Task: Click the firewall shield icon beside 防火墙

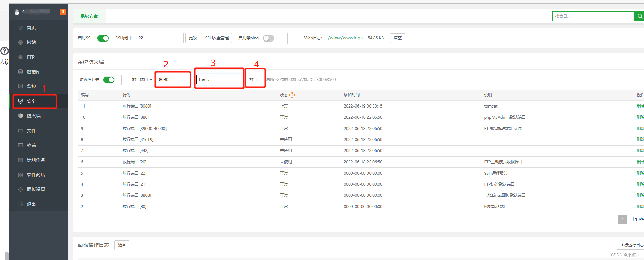Action: click(21, 116)
